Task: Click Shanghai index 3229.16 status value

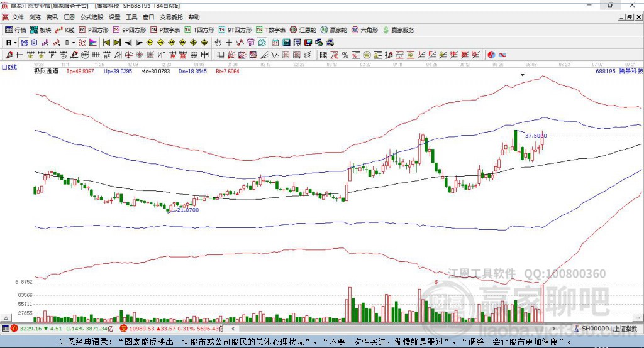Action: pos(30,329)
